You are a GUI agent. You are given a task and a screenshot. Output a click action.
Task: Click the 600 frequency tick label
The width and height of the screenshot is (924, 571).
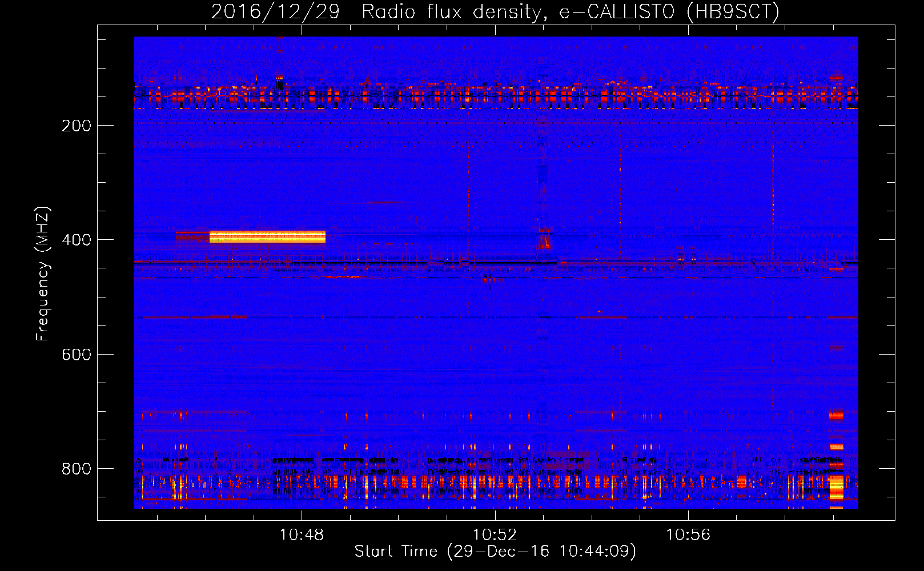[77, 355]
